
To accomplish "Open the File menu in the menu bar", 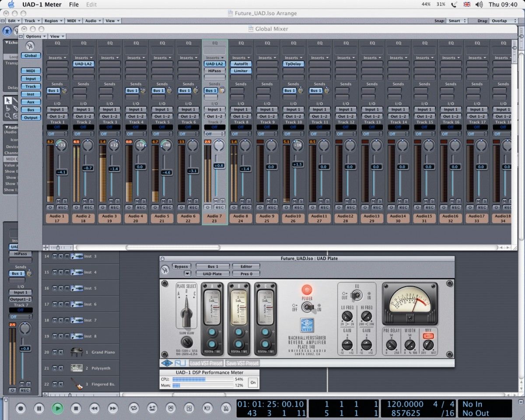I will pos(73,5).
